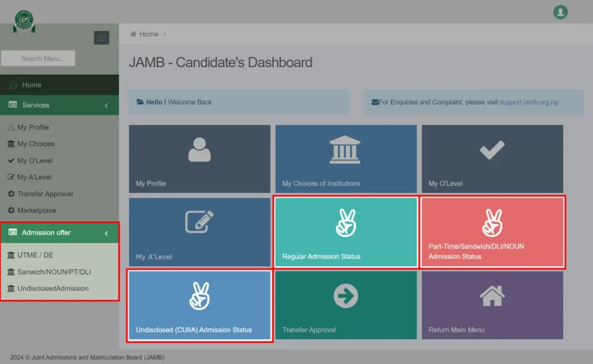Viewport: 593px width, 364px height.
Task: Focus the Search Menu field
Action: tap(38, 58)
